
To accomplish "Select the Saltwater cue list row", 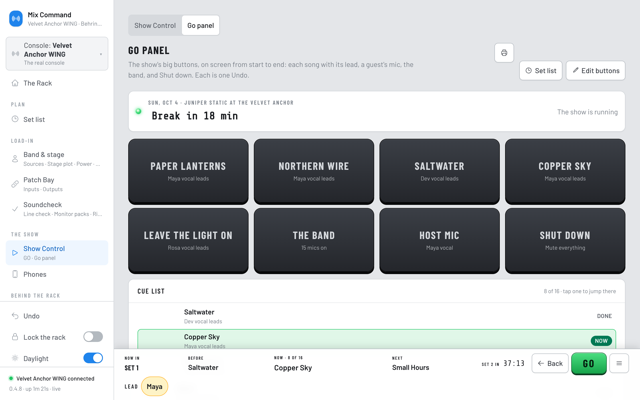I will pyautogui.click(x=376, y=316).
